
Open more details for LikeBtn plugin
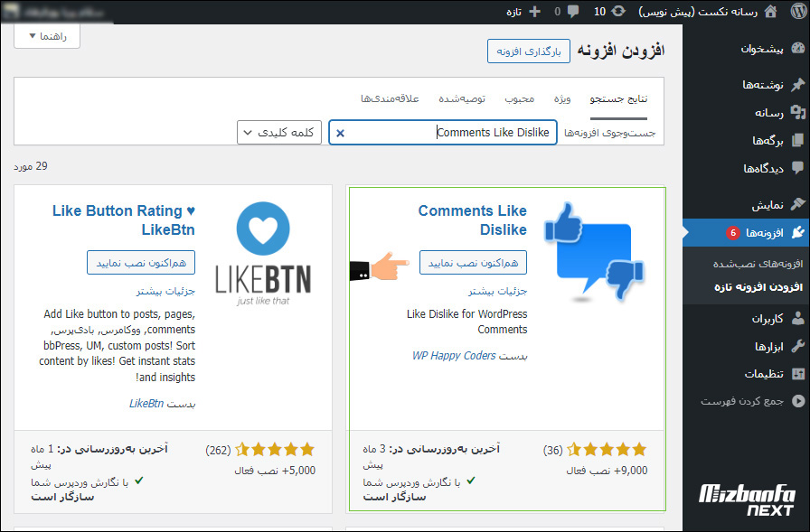(165, 291)
